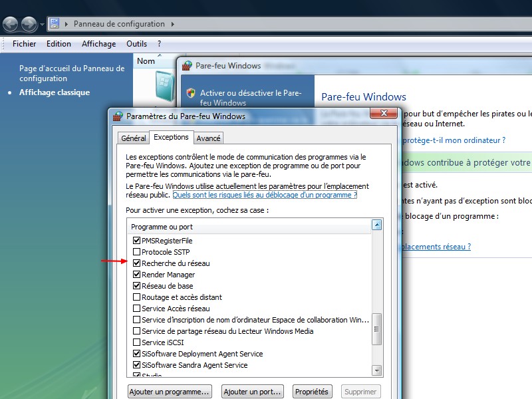Uncheck the Render Manager checkbox
The height and width of the screenshot is (399, 532).
tap(136, 275)
